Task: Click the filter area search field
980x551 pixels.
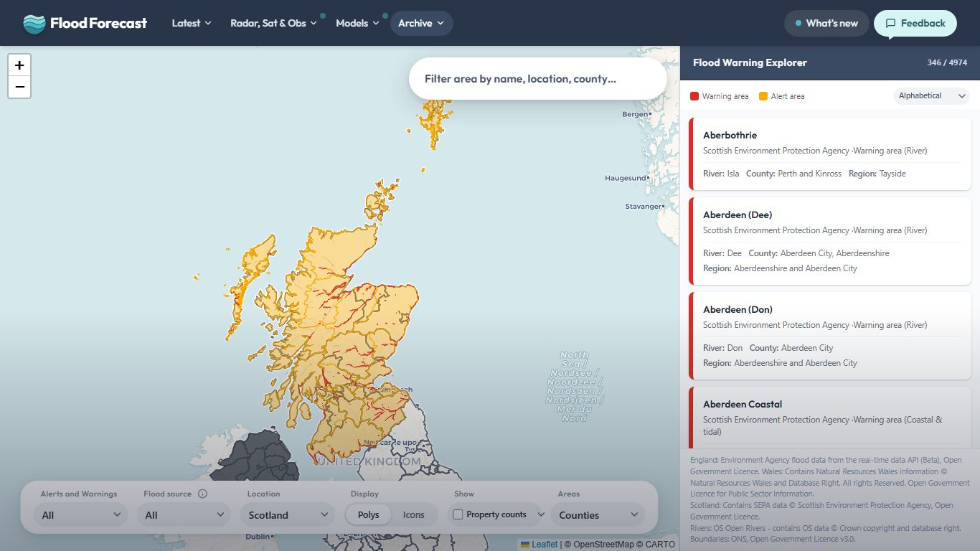Action: [x=538, y=79]
